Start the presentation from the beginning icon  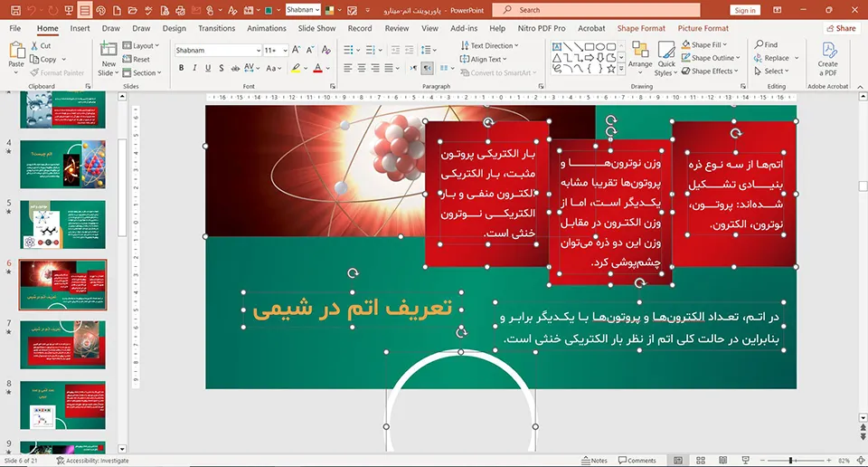click(69, 10)
